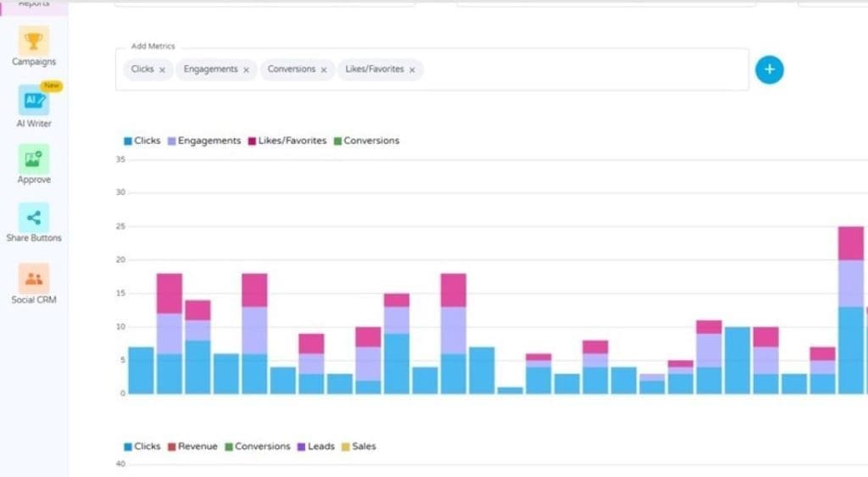
Task: Open the AI Writer tool icon
Action: [34, 100]
